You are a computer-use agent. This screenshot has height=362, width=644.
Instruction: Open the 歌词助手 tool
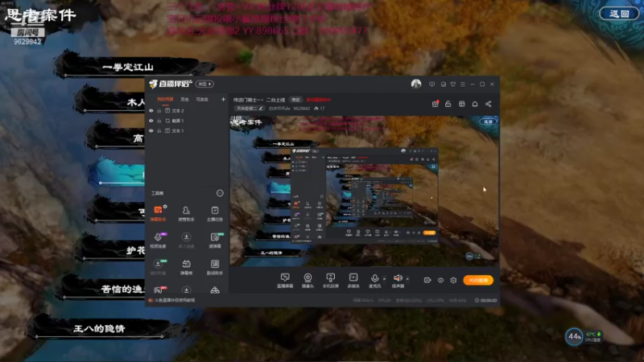[215, 267]
